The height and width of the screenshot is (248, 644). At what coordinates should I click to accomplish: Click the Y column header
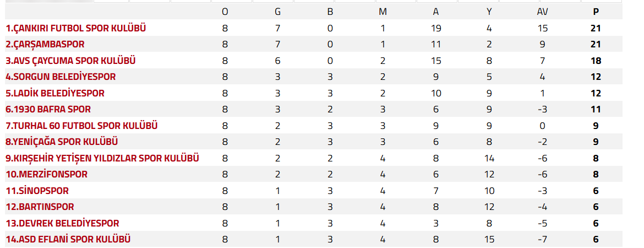(x=490, y=12)
